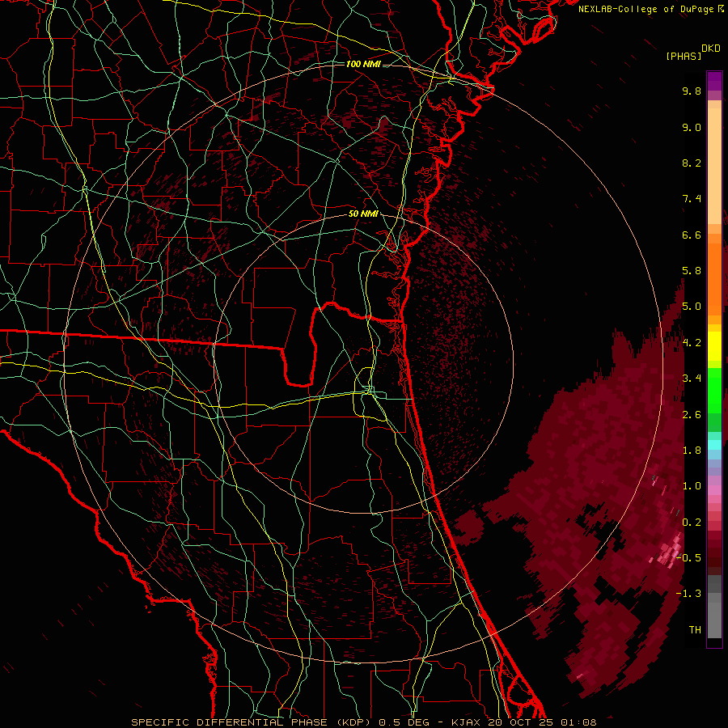
Task: Click the bright green band of color bar
Action: (714, 389)
